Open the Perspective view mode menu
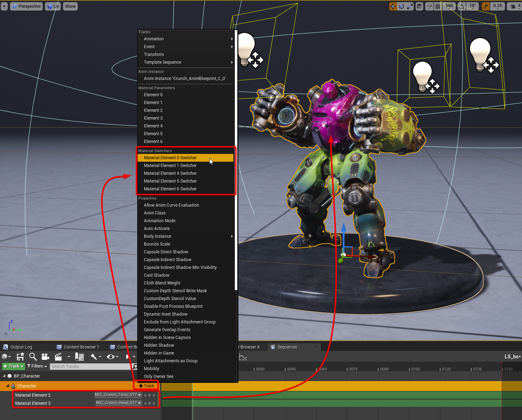 pos(27,6)
